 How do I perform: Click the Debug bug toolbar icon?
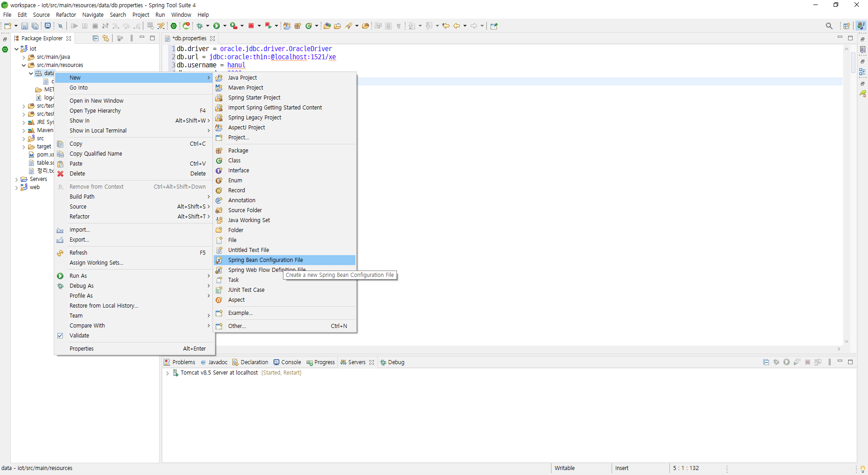click(x=199, y=26)
